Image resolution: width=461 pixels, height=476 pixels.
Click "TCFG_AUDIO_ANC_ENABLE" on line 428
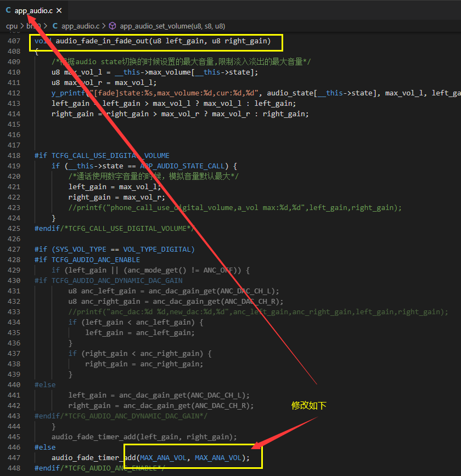(95, 260)
